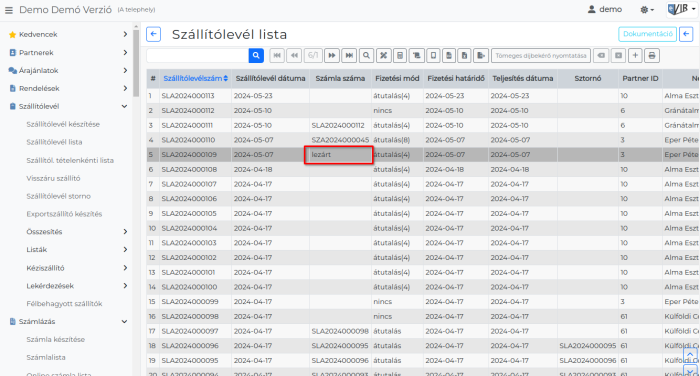Open the Dokumentáció button
The height and width of the screenshot is (376, 700).
tap(647, 34)
